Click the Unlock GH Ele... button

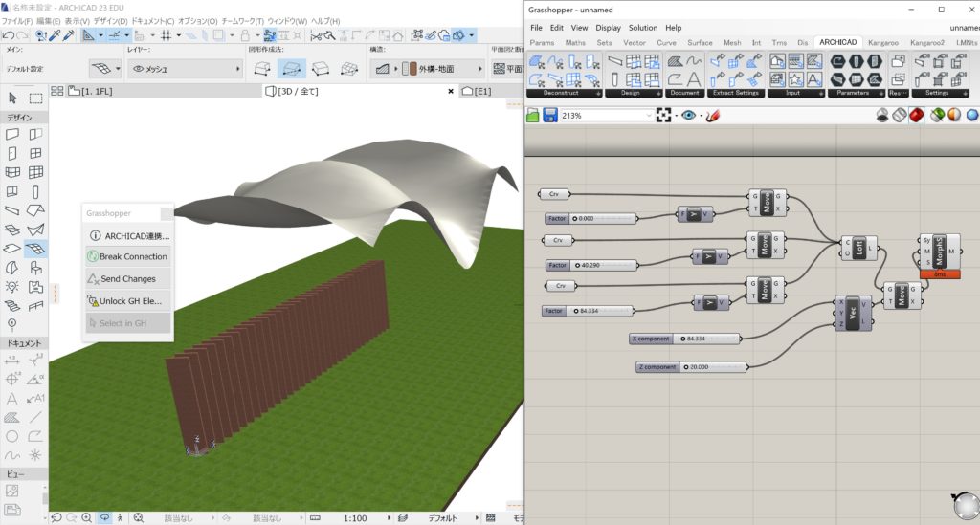click(128, 301)
